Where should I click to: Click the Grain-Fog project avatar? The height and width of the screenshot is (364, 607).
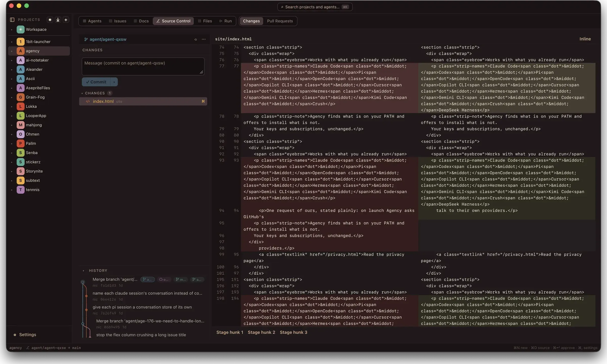20,97
